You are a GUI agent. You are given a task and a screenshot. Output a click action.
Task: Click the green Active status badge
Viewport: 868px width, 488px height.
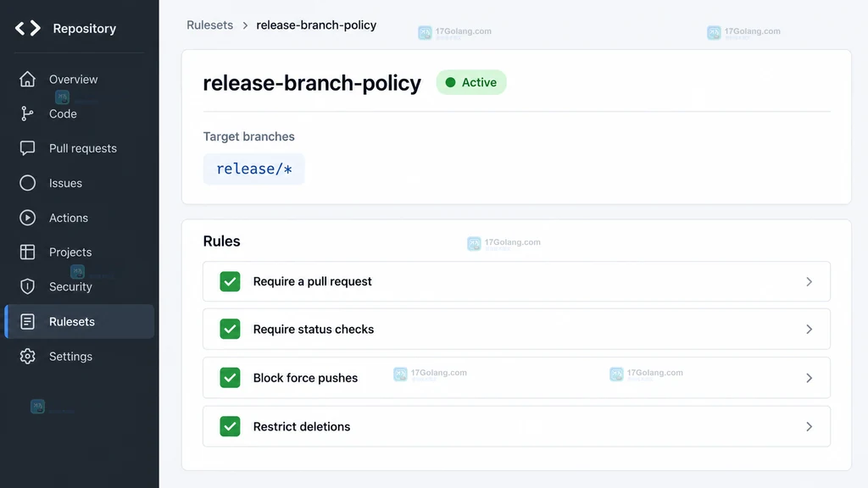coord(471,82)
